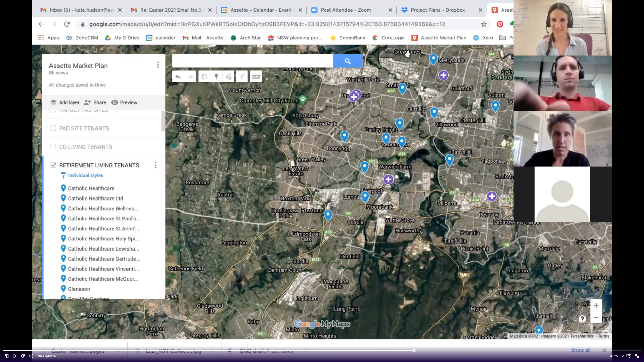
Task: Click the blue pin at Prestons
Action: pyautogui.click(x=328, y=215)
